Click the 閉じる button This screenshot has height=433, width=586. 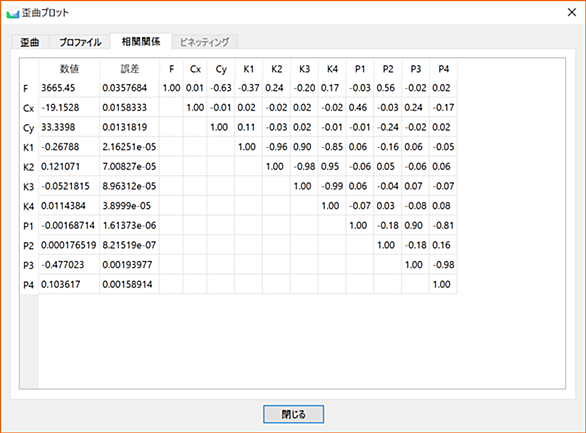pyautogui.click(x=293, y=414)
